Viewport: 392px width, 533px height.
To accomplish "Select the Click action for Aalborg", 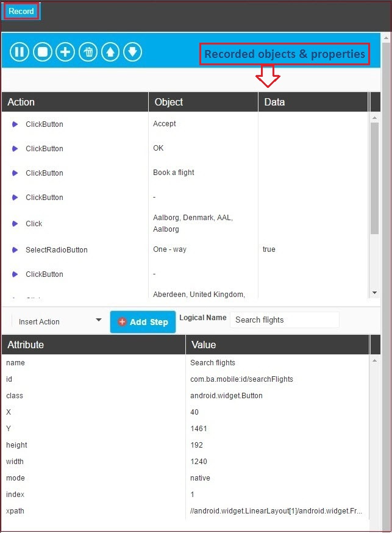I will 34,224.
